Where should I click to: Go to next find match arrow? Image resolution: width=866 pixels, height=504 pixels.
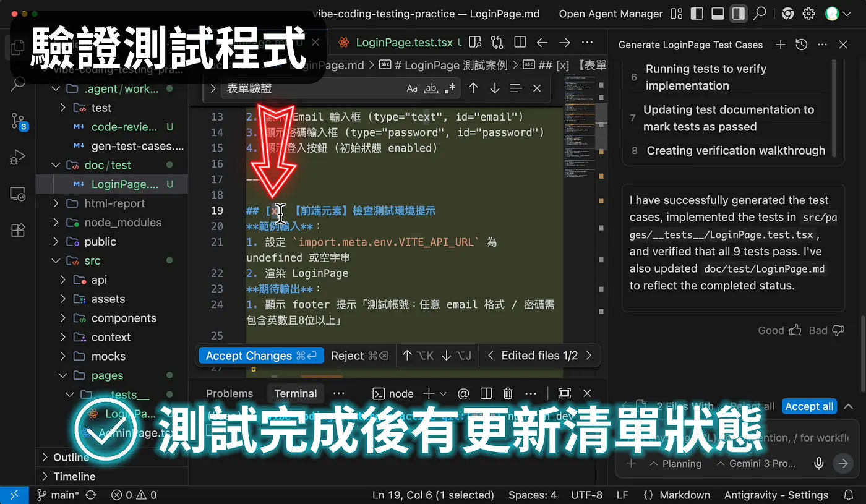click(494, 88)
